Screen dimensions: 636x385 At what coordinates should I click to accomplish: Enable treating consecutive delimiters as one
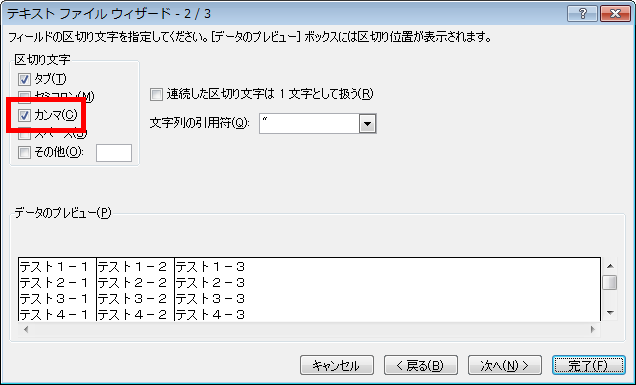pyautogui.click(x=156, y=95)
